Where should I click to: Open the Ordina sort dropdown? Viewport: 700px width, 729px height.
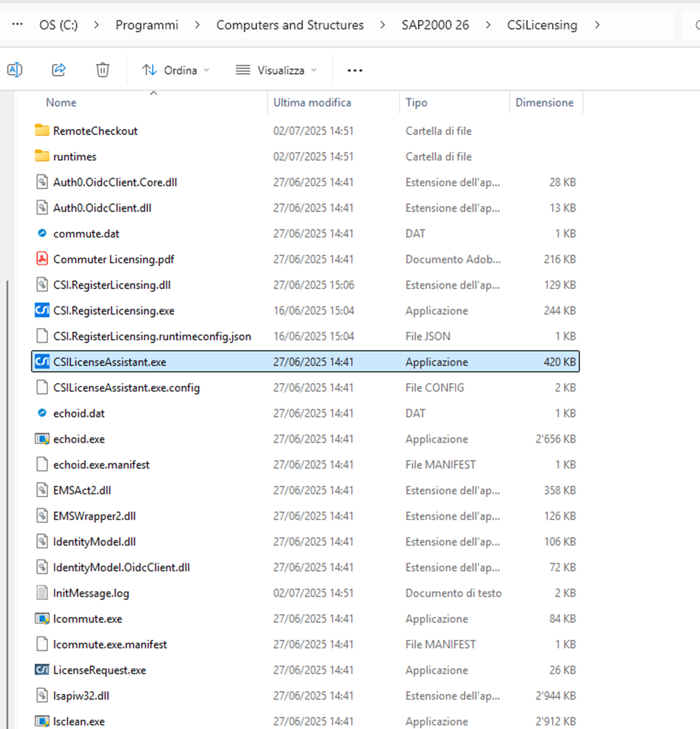pos(176,70)
